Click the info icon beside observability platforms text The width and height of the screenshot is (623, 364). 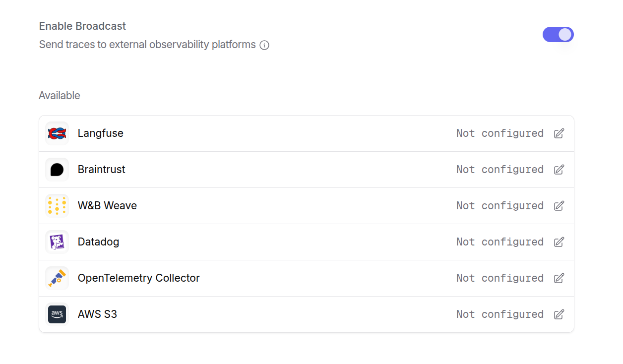click(265, 45)
